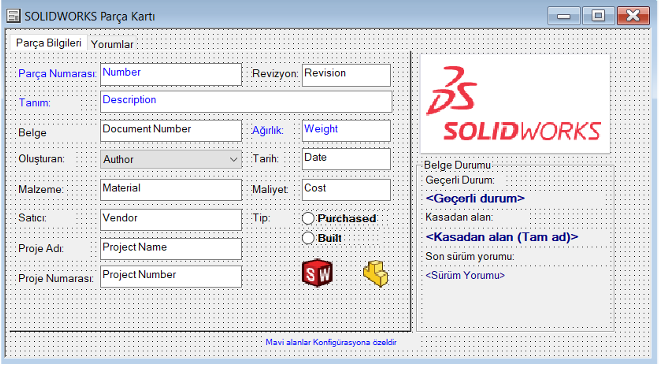Click the Vendor input field
660x365 pixels.
point(171,219)
